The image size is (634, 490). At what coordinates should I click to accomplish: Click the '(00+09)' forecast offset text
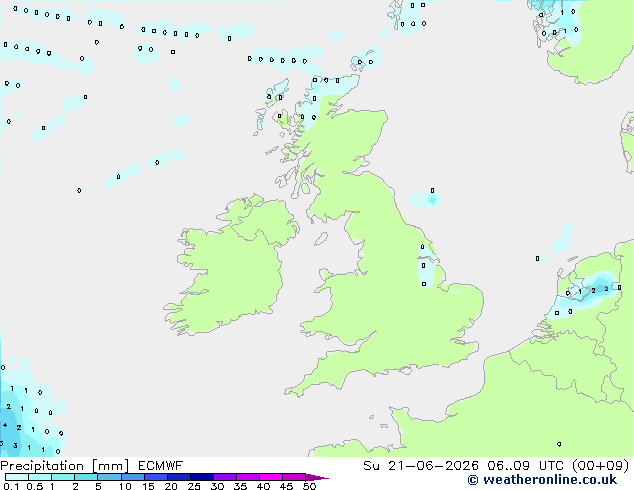point(600,466)
